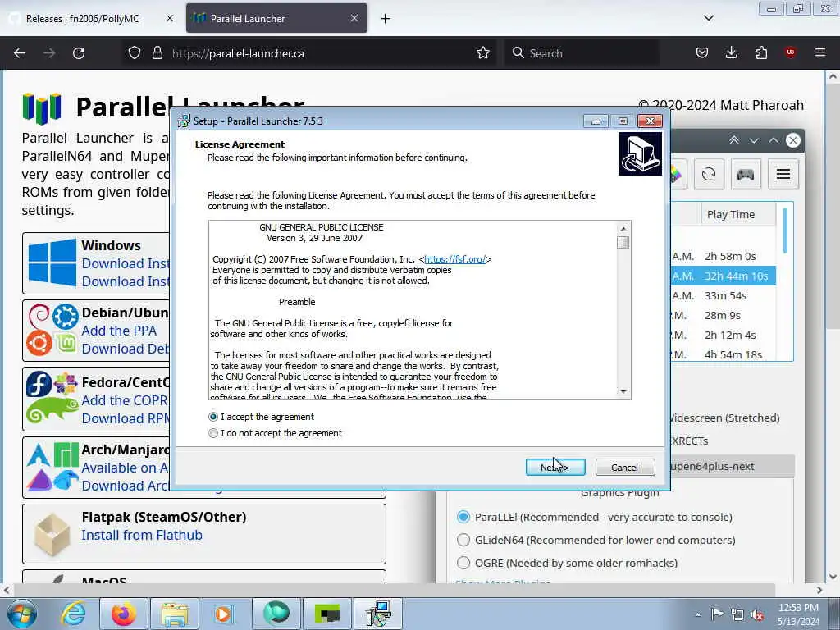840x630 pixels.
Task: Open the Add the PPA link
Action: point(119,331)
